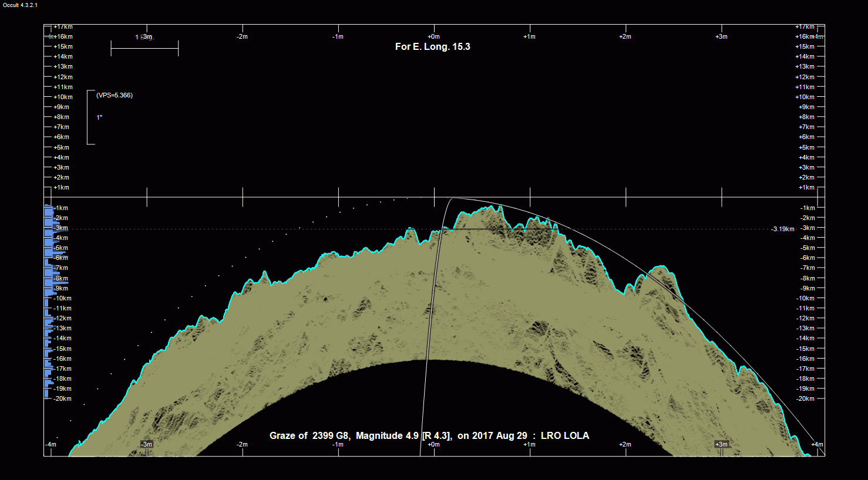Click the '-20km' label on left axis
Viewport: 868px width, 480px height.
pos(62,398)
